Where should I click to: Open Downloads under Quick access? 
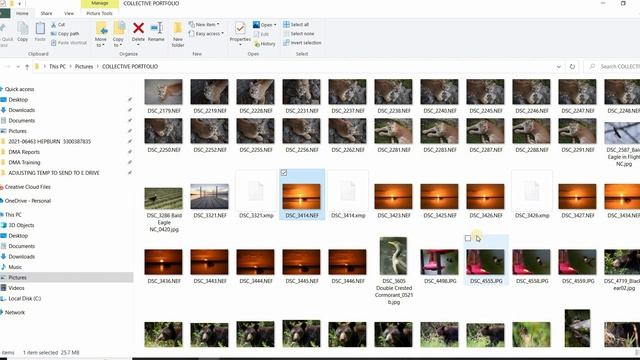pyautogui.click(x=21, y=110)
